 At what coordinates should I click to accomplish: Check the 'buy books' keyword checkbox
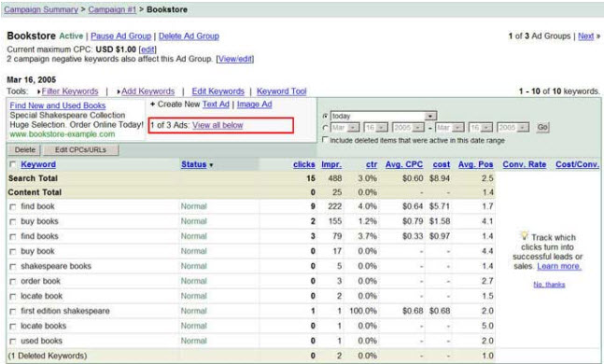13,222
